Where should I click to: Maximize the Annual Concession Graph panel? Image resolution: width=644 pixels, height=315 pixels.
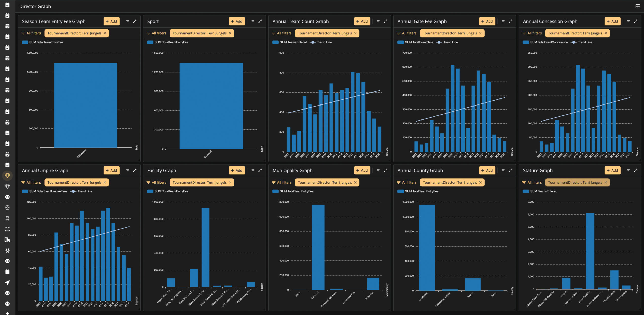[x=635, y=21]
